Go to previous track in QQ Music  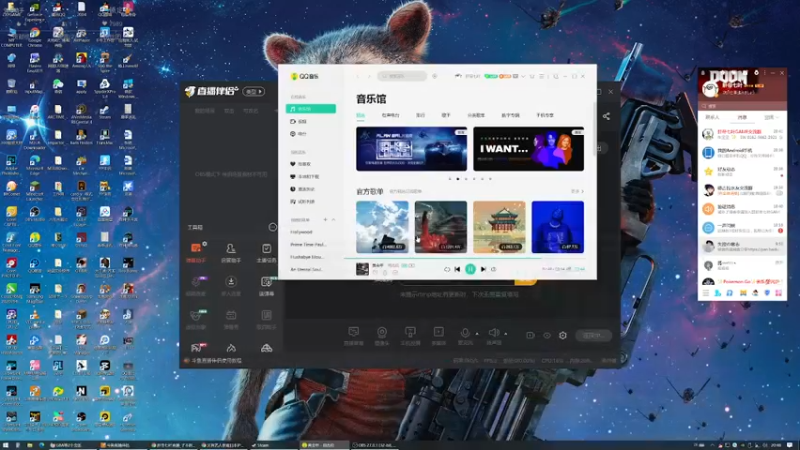point(457,269)
